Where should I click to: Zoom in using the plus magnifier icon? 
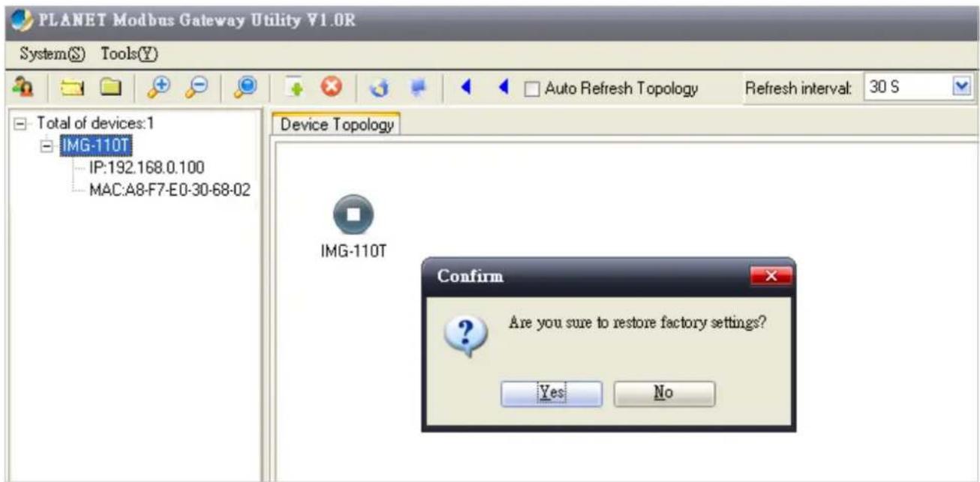158,88
